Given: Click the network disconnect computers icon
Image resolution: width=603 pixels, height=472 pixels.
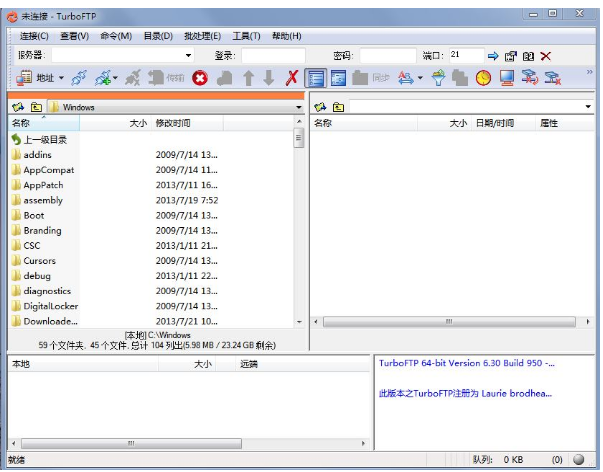Looking at the screenshot, I should tap(553, 78).
